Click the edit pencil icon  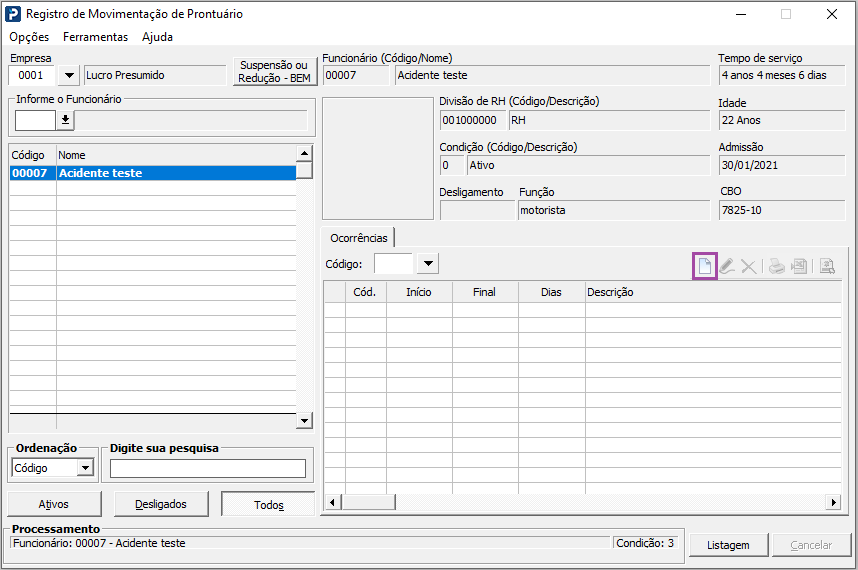pyautogui.click(x=727, y=266)
